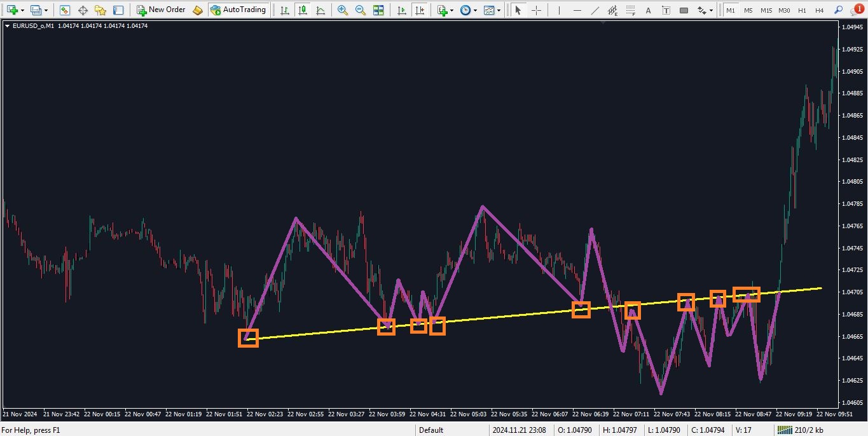Select the Text Label tool
Viewport: 868px width, 436px height.
pyautogui.click(x=666, y=10)
